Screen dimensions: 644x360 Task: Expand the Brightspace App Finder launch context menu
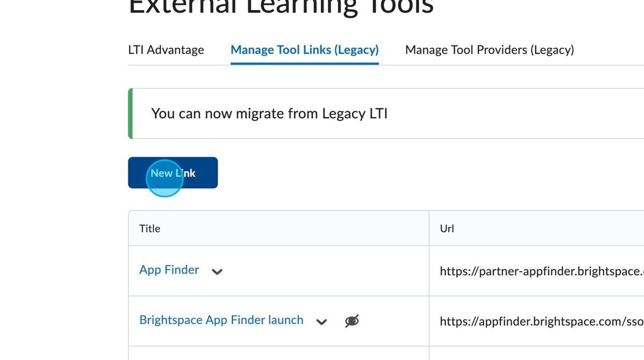point(321,322)
